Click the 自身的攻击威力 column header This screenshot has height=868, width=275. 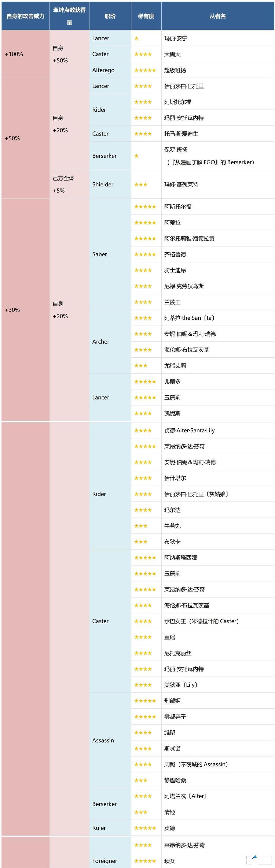click(26, 16)
